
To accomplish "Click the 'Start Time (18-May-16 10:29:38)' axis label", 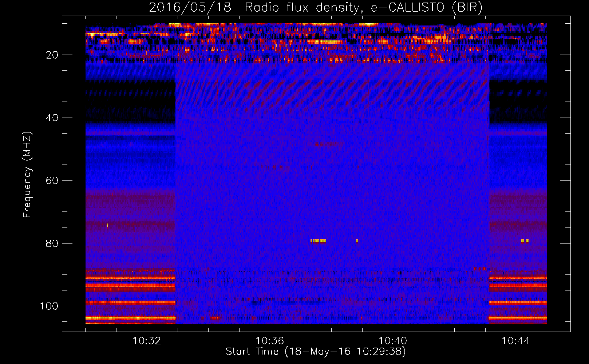I will [x=316, y=352].
